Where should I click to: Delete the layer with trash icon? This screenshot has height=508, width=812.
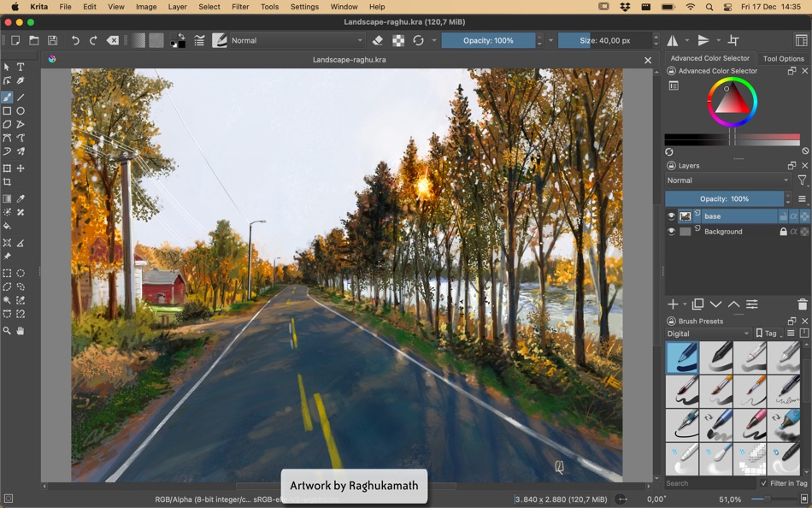pos(803,304)
